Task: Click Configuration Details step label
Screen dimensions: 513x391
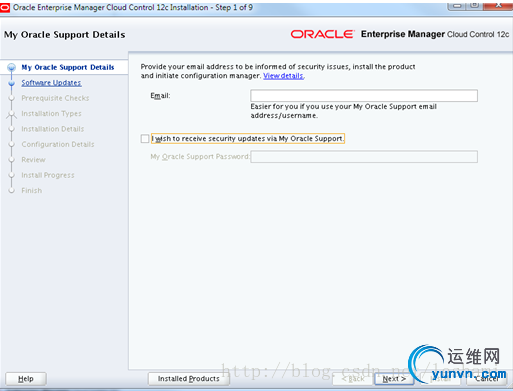Action: (58, 144)
